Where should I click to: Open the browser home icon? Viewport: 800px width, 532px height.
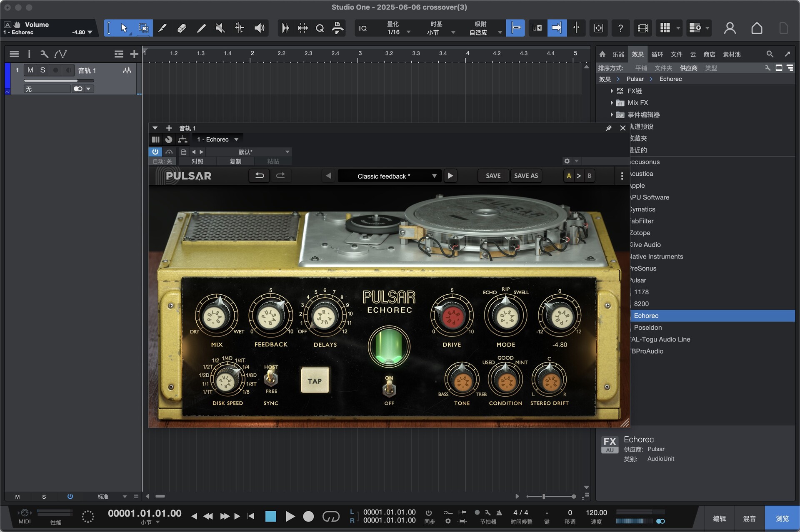click(x=602, y=54)
